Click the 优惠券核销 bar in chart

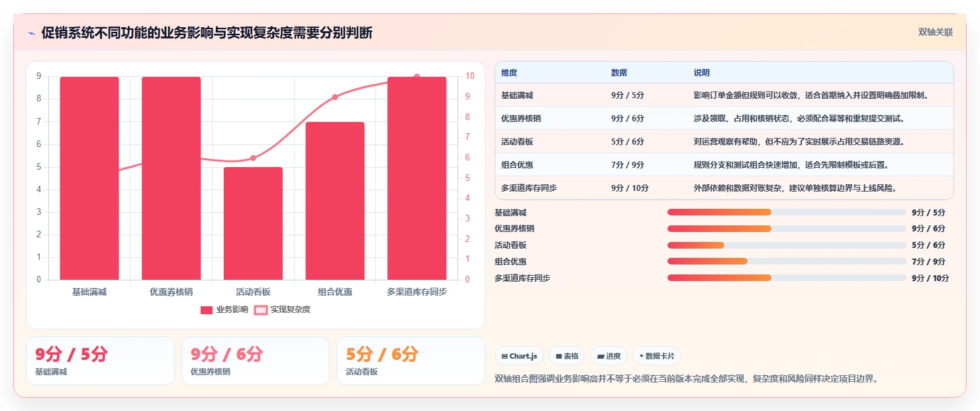(x=171, y=178)
